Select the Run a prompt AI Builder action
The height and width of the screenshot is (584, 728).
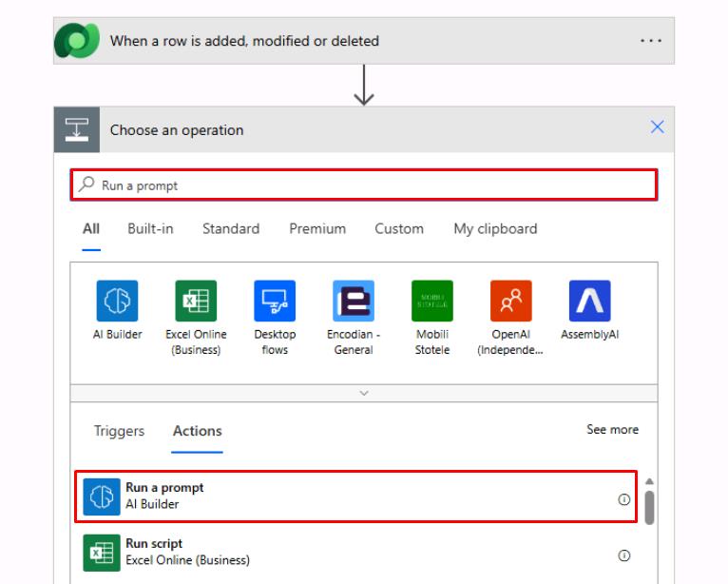[x=355, y=496]
